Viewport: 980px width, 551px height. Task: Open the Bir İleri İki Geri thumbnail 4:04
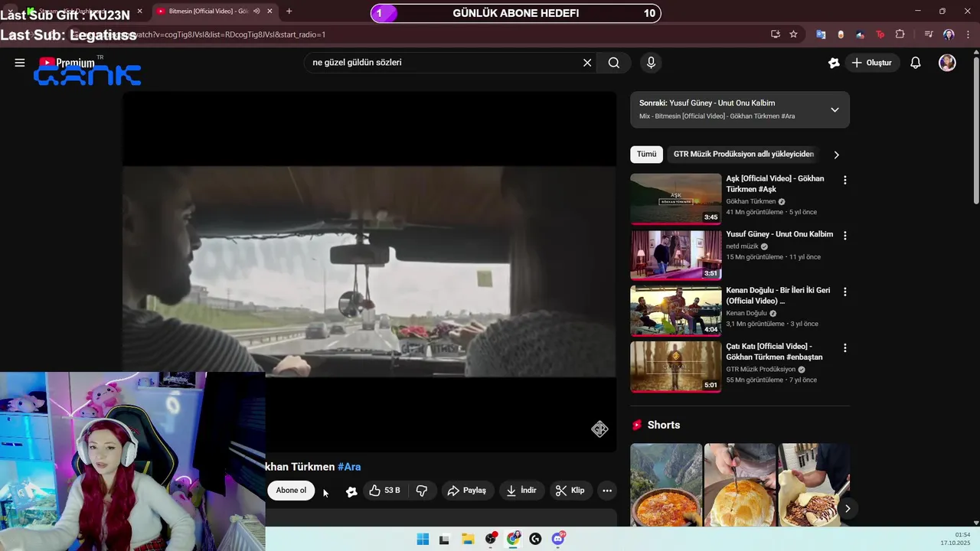point(675,311)
